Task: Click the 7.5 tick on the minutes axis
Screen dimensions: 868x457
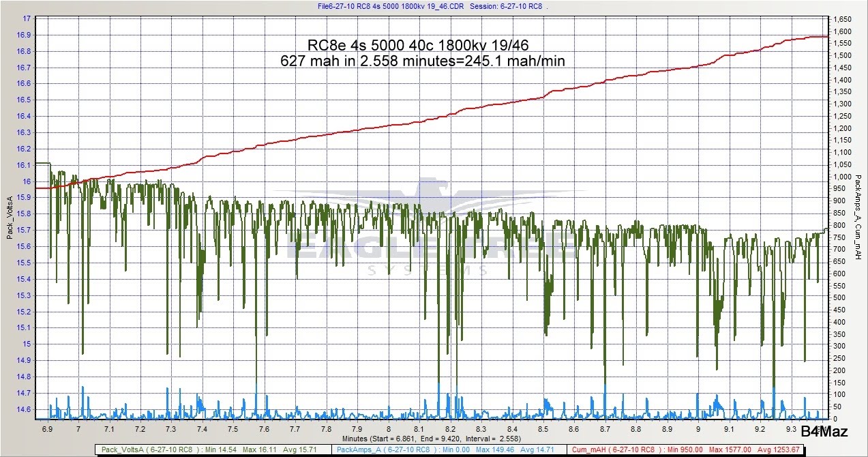Action: coord(233,429)
